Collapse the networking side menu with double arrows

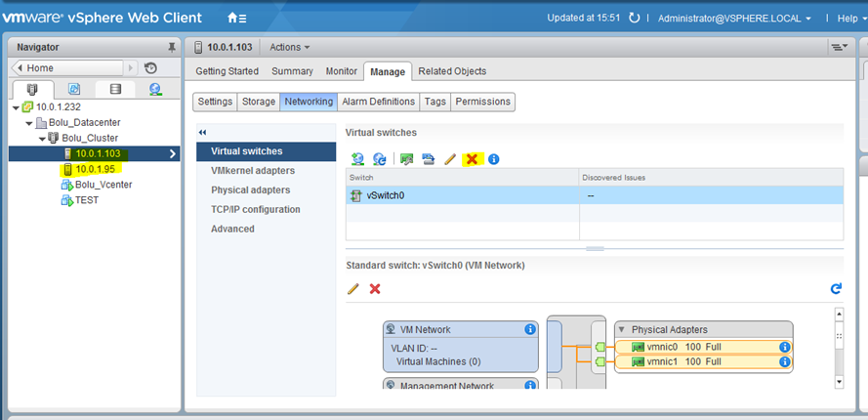[x=202, y=133]
